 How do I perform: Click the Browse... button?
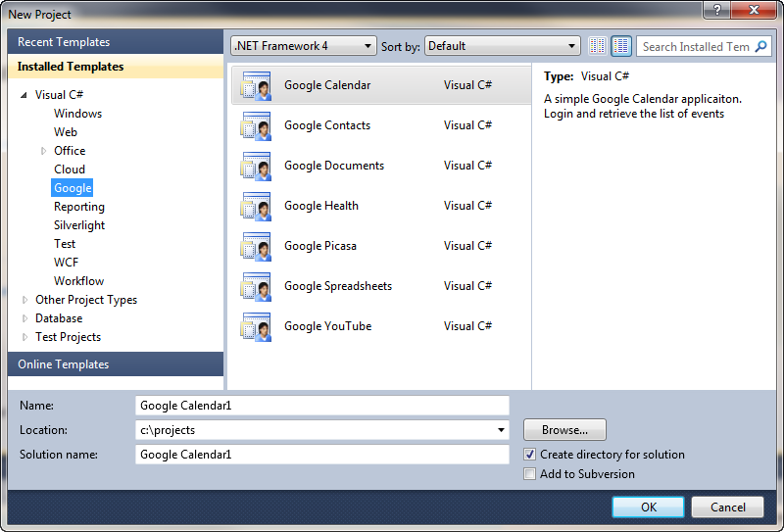pos(564,430)
